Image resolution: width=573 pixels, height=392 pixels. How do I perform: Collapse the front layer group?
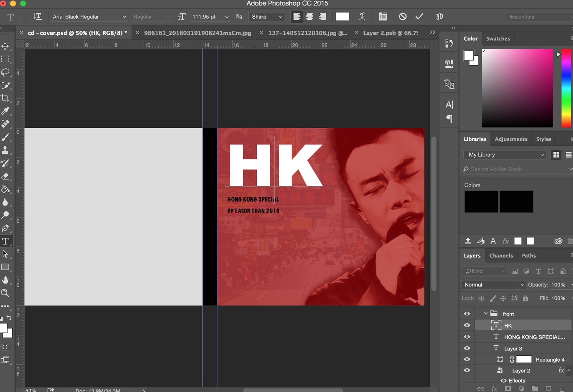pos(486,314)
